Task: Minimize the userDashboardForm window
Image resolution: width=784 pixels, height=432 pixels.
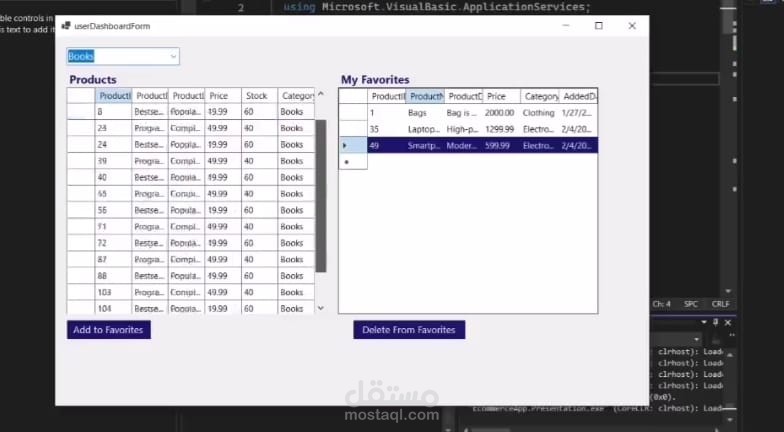Action: click(x=566, y=26)
